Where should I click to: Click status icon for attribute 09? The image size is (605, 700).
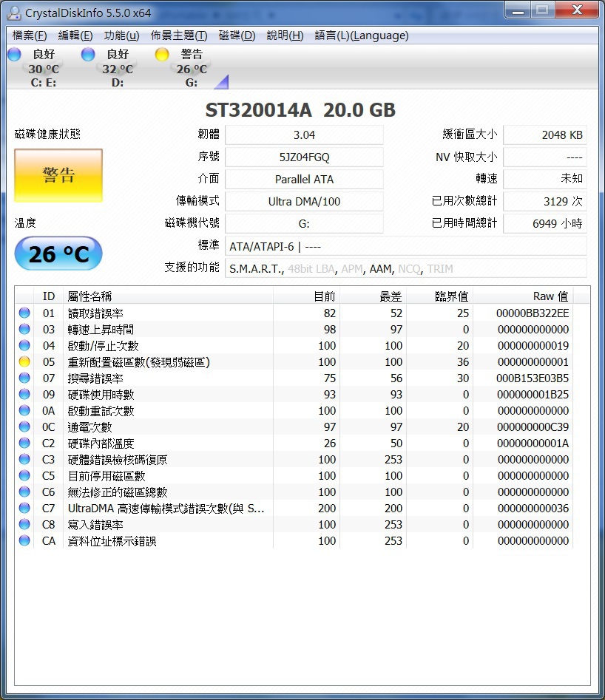coord(24,394)
